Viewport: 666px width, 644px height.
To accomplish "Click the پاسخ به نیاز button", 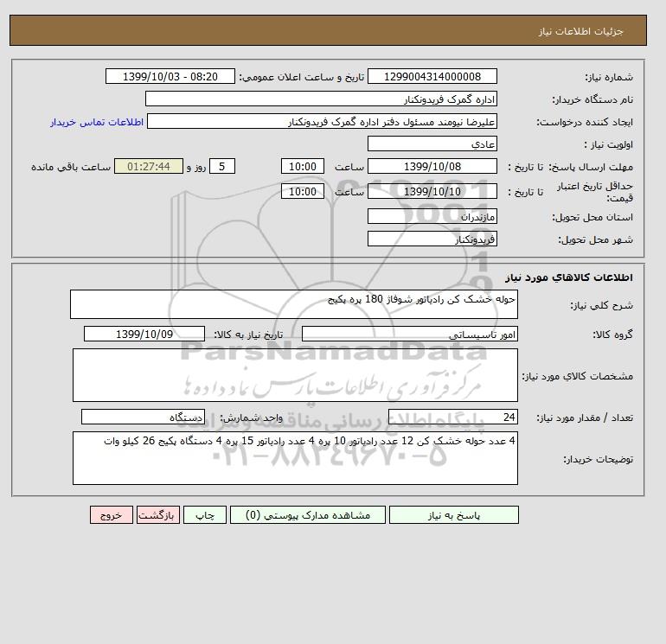I will [453, 515].
